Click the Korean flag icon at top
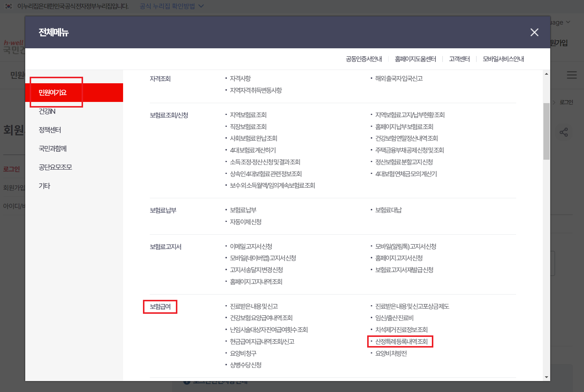 click(9, 6)
